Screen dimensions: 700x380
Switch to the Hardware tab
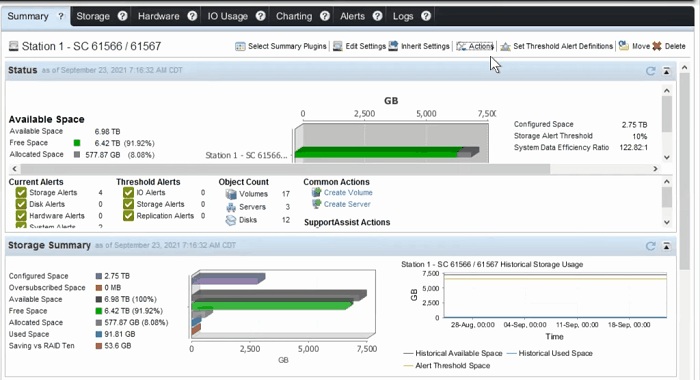[x=158, y=16]
